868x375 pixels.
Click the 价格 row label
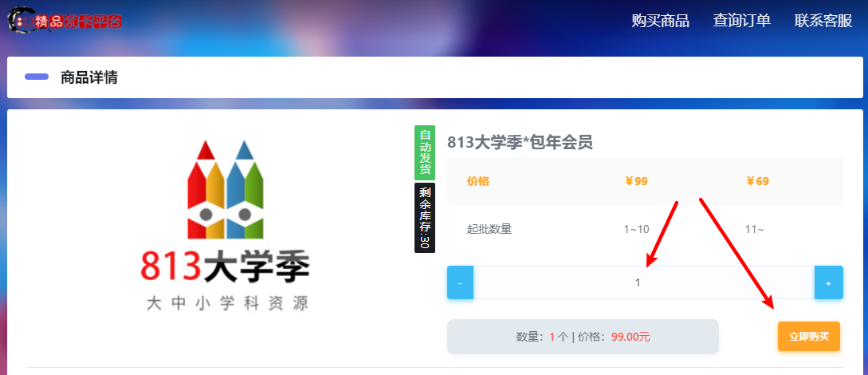[478, 181]
